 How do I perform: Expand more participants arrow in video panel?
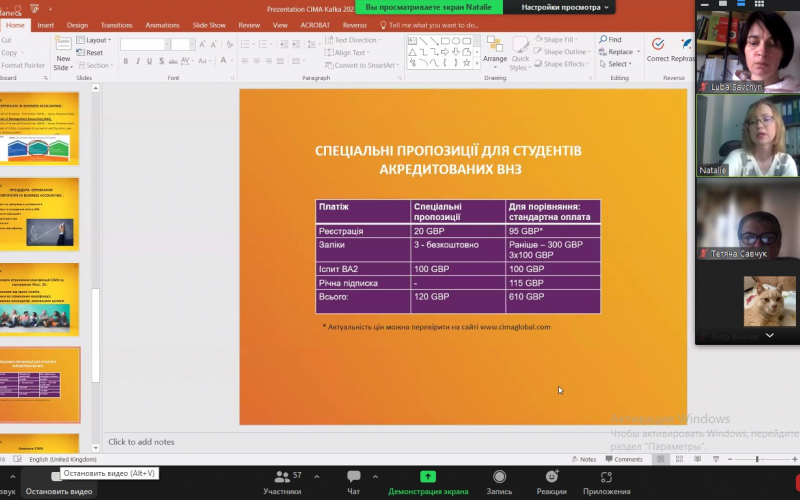pos(769,335)
